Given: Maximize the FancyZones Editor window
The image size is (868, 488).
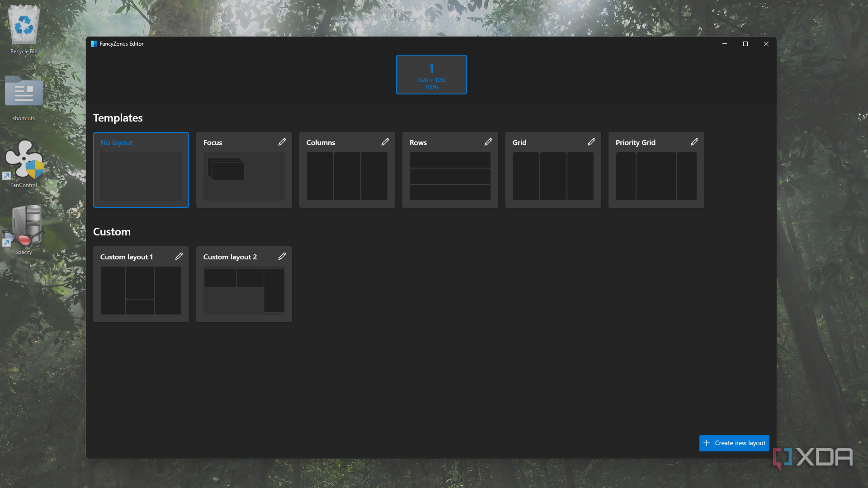Looking at the screenshot, I should click(x=745, y=44).
